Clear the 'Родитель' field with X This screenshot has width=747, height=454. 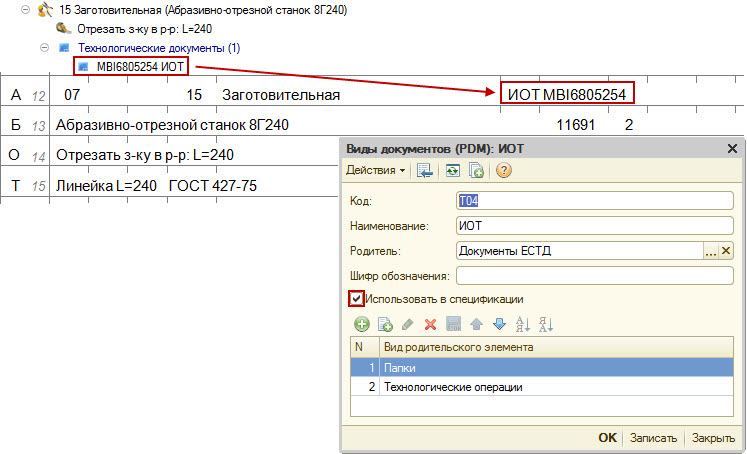727,251
